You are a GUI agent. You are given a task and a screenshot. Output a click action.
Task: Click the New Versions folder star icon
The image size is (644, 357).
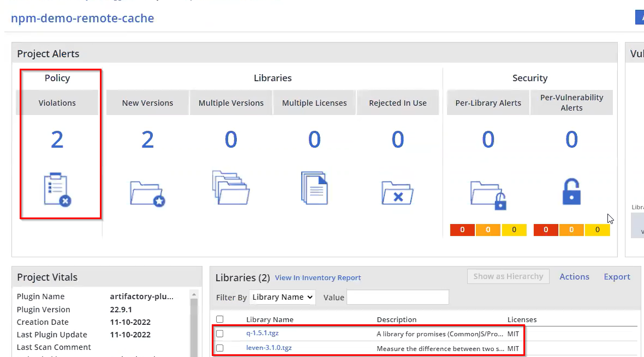pos(147,193)
